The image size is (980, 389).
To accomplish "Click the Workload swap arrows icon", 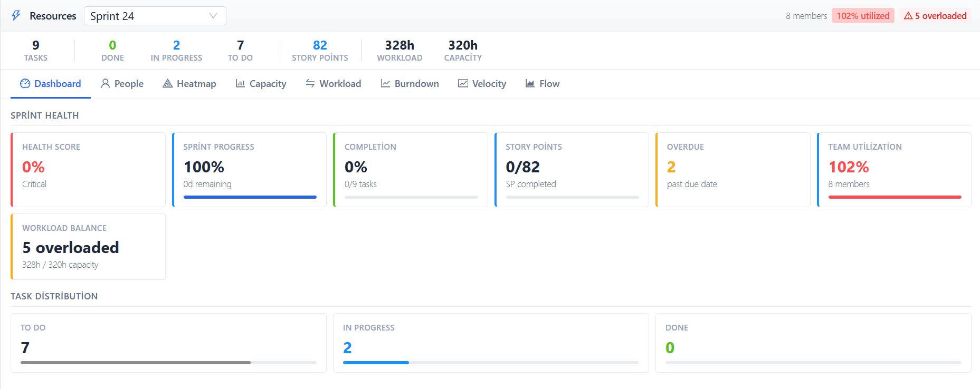I will pyautogui.click(x=310, y=83).
